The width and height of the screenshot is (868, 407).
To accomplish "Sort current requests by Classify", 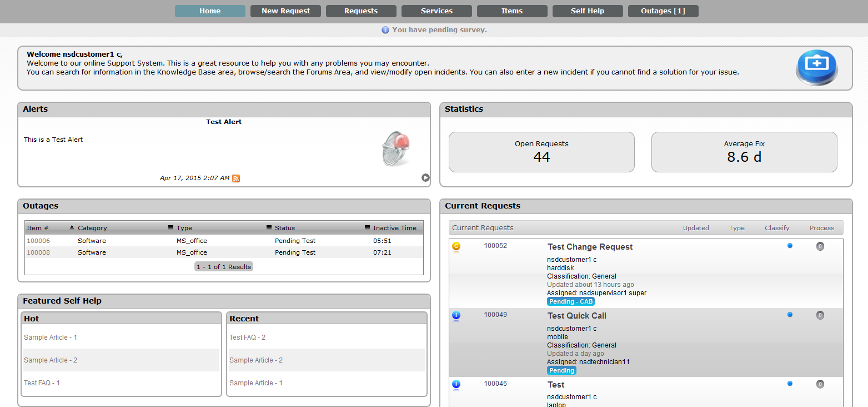I will (777, 228).
